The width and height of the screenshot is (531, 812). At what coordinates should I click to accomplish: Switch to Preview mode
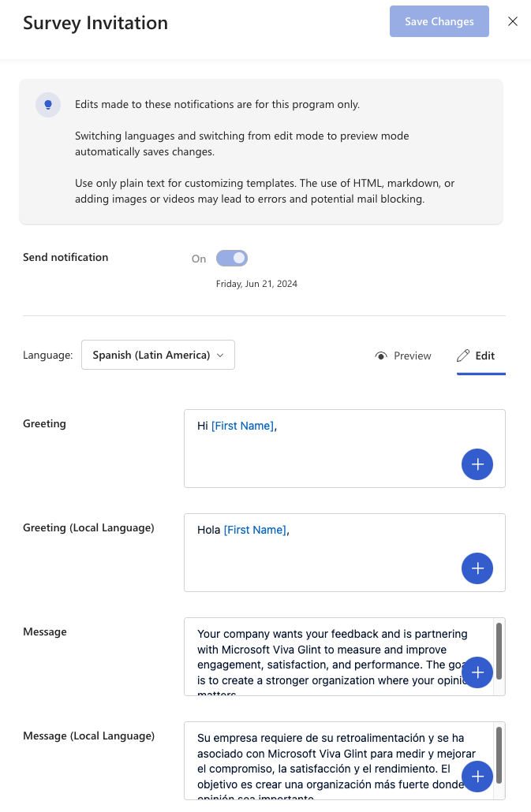(x=403, y=356)
